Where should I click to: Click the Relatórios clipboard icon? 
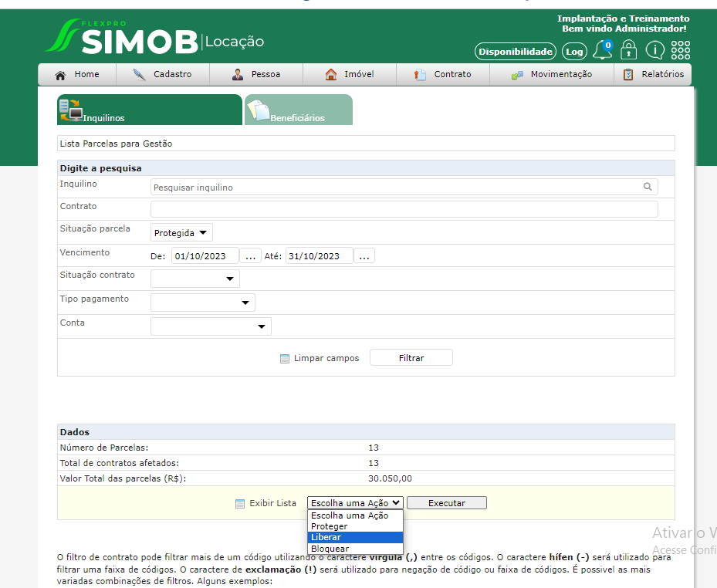(628, 75)
